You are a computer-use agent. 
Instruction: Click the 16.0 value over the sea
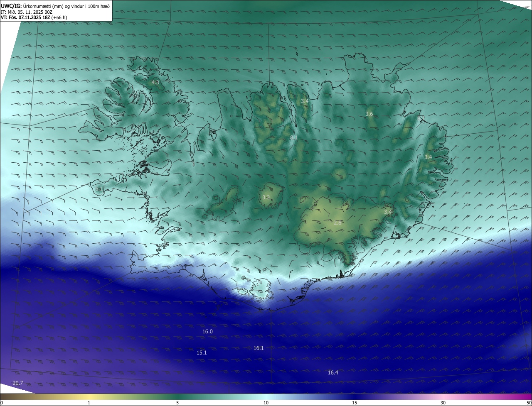pyautogui.click(x=207, y=331)
